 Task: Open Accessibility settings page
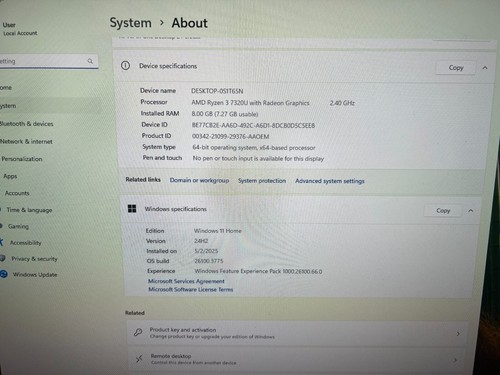coord(26,243)
